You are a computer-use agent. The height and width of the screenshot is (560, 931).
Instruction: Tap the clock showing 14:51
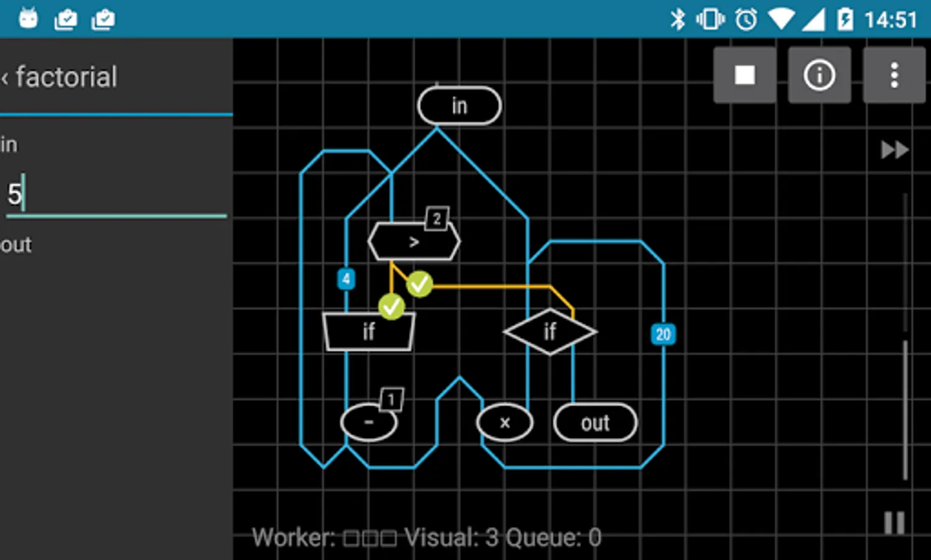(x=891, y=20)
